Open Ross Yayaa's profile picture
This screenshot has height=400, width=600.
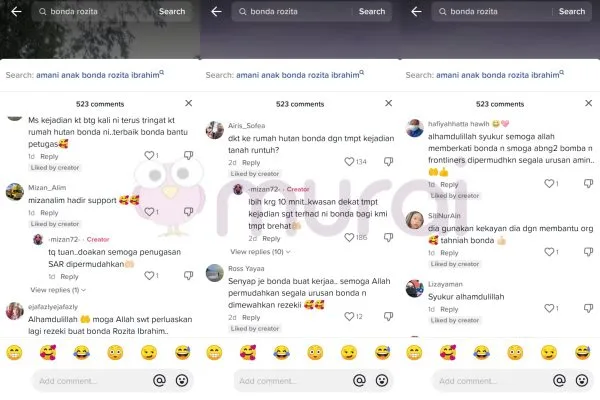215,273
